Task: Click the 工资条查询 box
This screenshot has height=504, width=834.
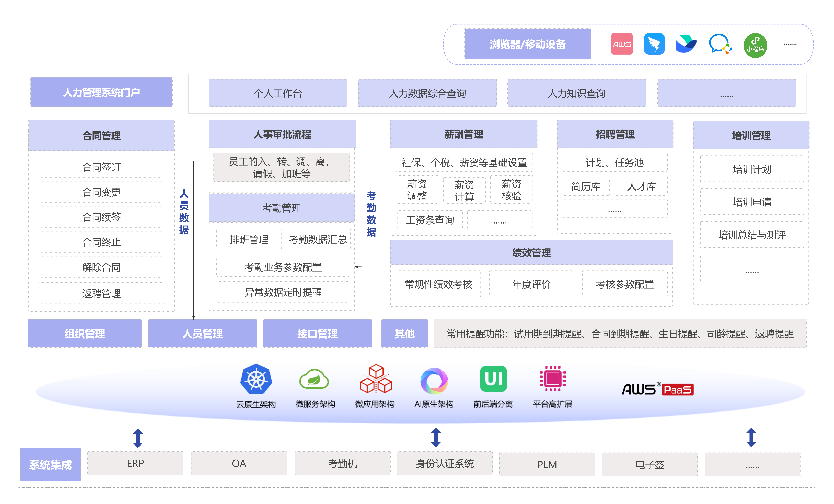Action: [430, 220]
